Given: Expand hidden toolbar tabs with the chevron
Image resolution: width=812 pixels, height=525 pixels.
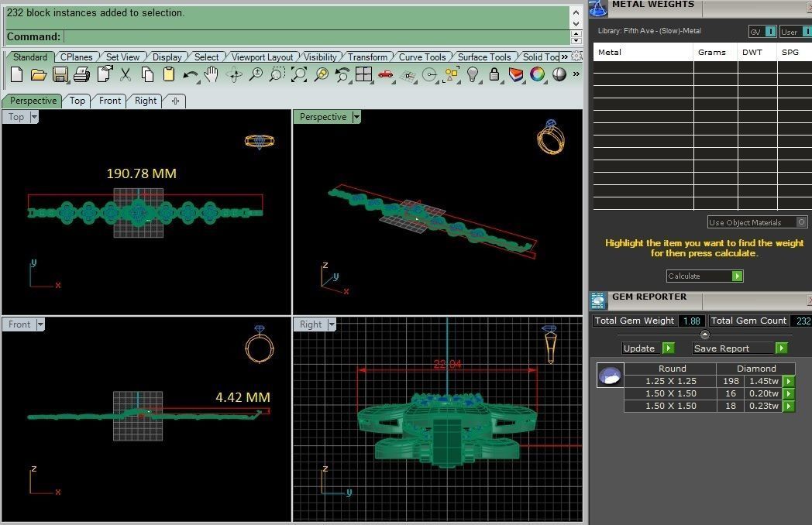Looking at the screenshot, I should 565,57.
